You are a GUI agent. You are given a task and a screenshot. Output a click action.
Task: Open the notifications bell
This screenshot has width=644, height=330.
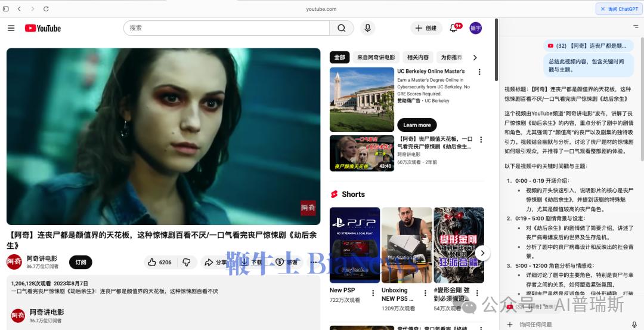coord(454,28)
